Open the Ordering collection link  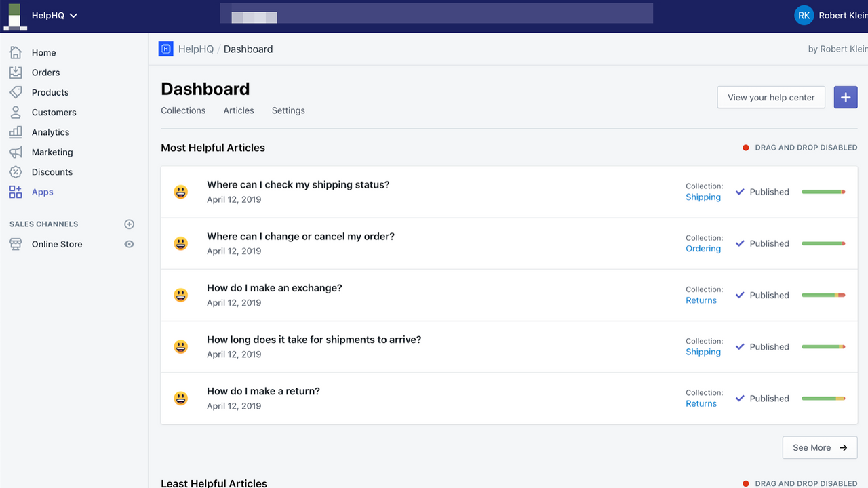pos(703,249)
